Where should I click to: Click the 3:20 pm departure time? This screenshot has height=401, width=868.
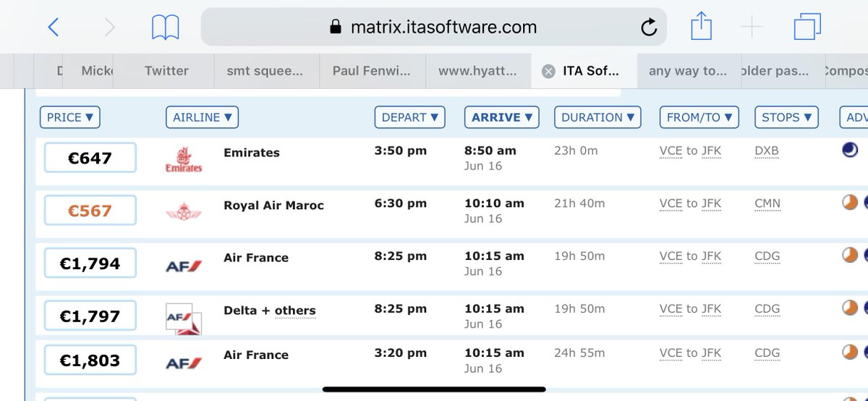[x=401, y=354]
